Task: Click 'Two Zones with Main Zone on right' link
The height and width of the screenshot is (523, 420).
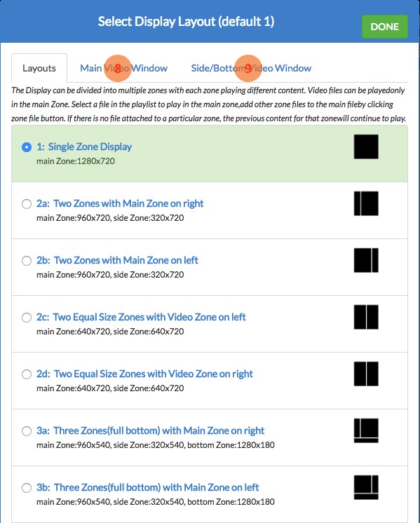Action: (x=128, y=203)
